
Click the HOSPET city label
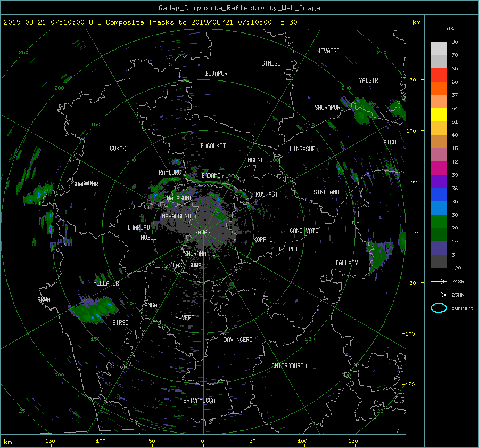click(x=288, y=249)
